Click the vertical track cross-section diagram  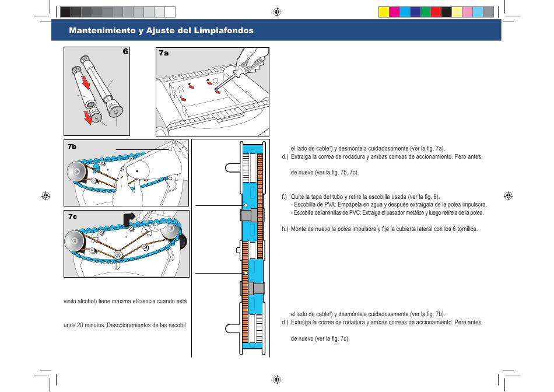[x=252, y=248]
